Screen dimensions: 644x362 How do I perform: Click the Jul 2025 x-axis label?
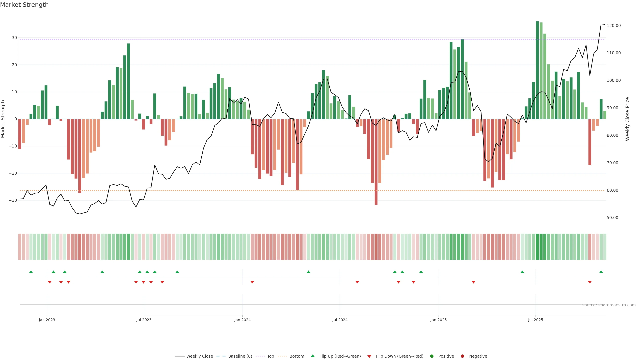[x=535, y=320]
